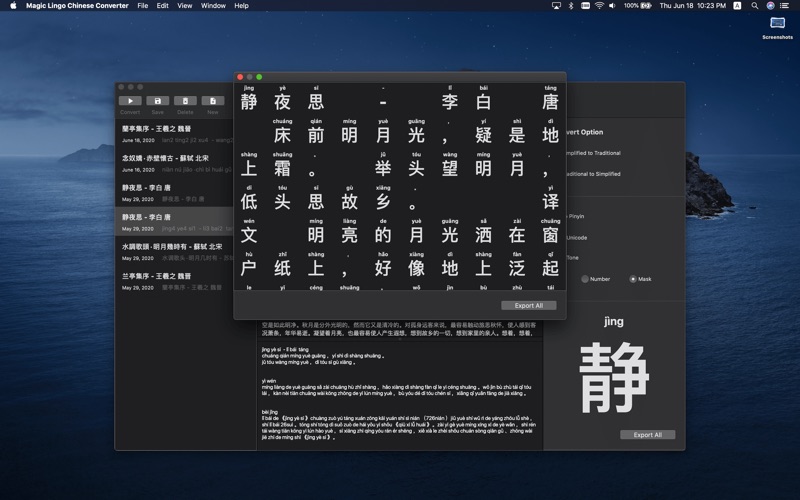Select the Number tone radio button
The image size is (800, 500).
[585, 279]
